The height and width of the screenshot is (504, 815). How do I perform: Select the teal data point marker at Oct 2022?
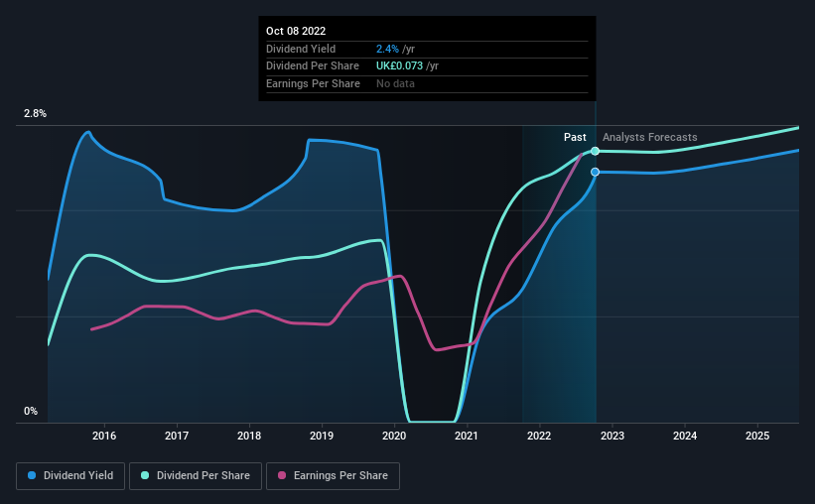pos(596,151)
